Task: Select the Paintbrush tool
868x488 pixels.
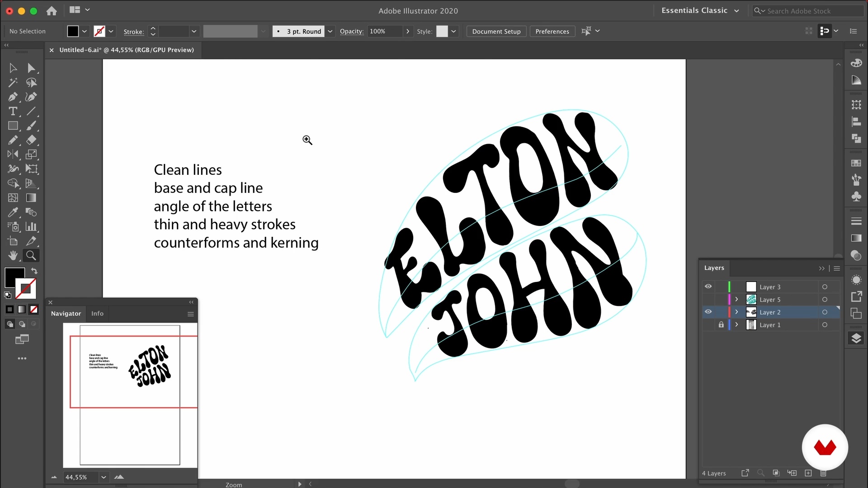Action: pos(31,126)
